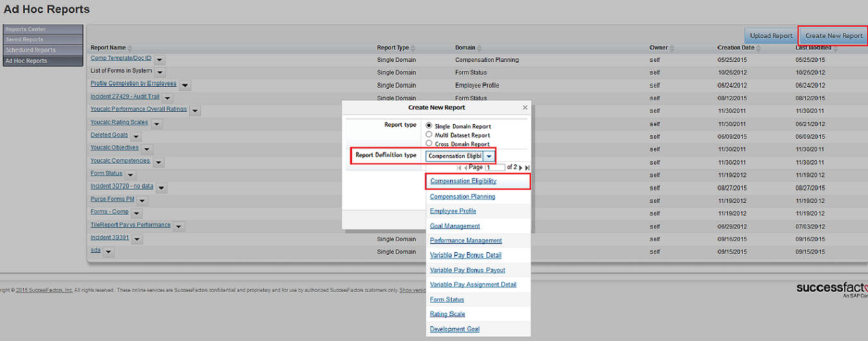Screen dimensions: 868x341
Task: Open the SuccessFactors, Inc. footer link
Action: point(44,290)
